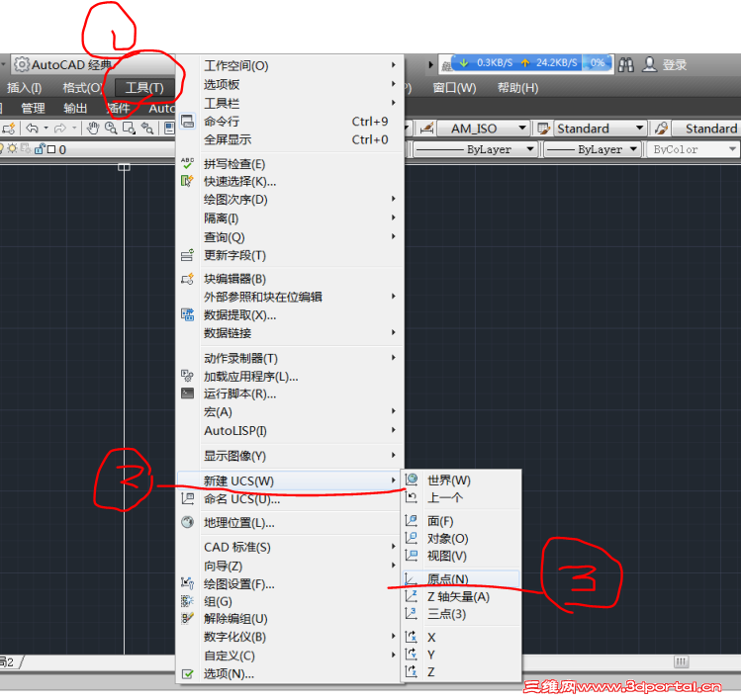Toggle layer 0 freeze sun icon

pyautogui.click(x=12, y=148)
